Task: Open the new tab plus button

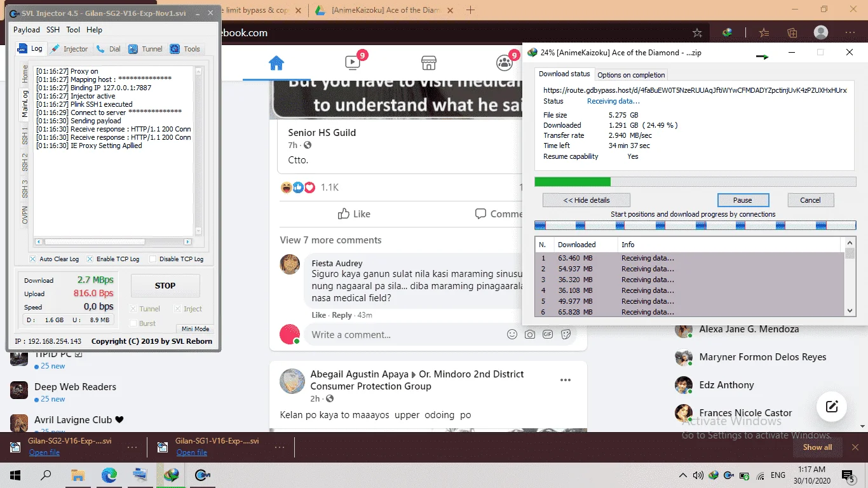Action: tap(471, 10)
